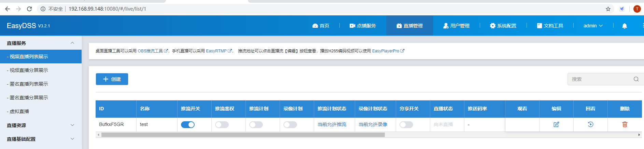
Task: Click the notification bell icon
Action: pos(625,26)
